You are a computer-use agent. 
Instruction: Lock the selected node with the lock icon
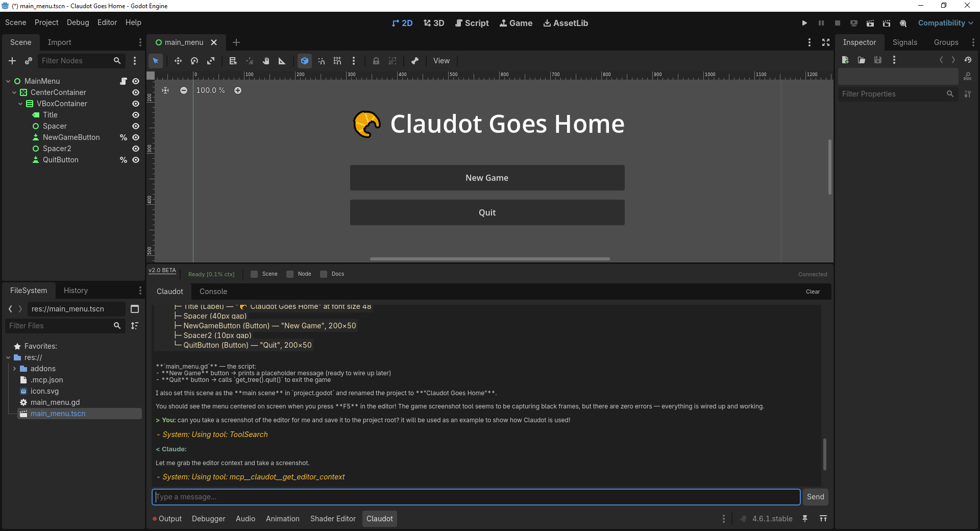tap(376, 61)
